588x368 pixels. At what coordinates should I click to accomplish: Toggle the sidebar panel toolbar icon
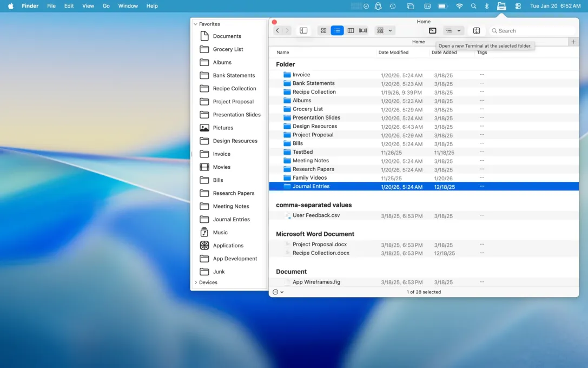(303, 31)
